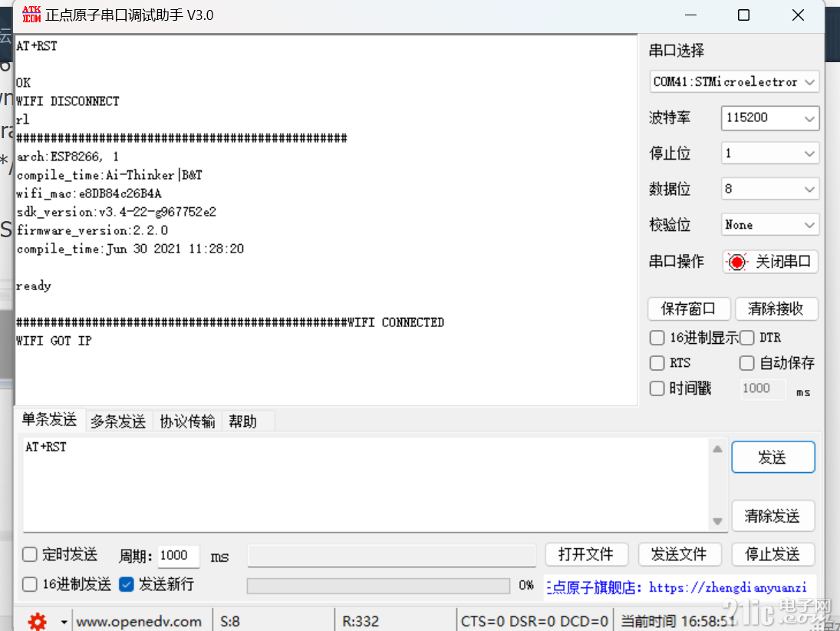
Task: Click 清除发送 clear send button
Action: 773,517
